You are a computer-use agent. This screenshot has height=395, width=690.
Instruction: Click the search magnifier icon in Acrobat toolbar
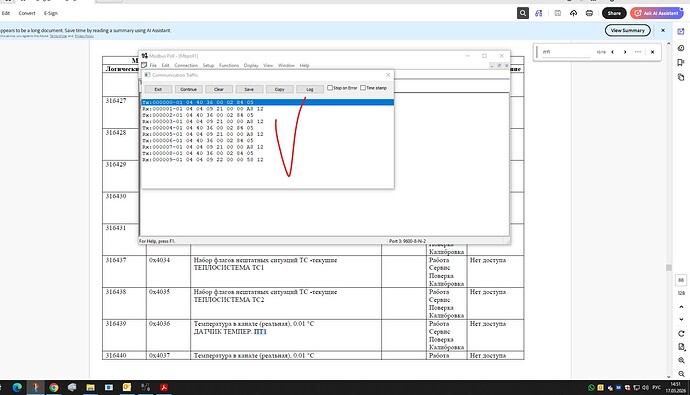pyautogui.click(x=523, y=13)
